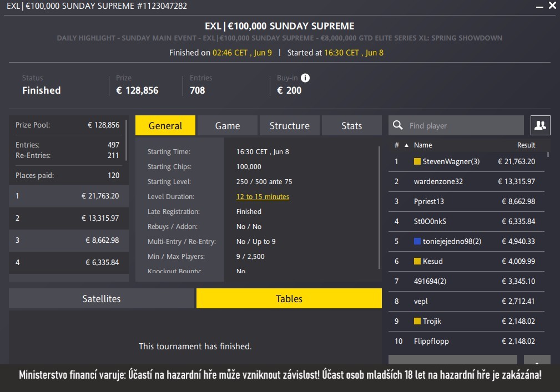Click blue tag beside toniejejedno98(2)
560x392 pixels.
point(417,242)
